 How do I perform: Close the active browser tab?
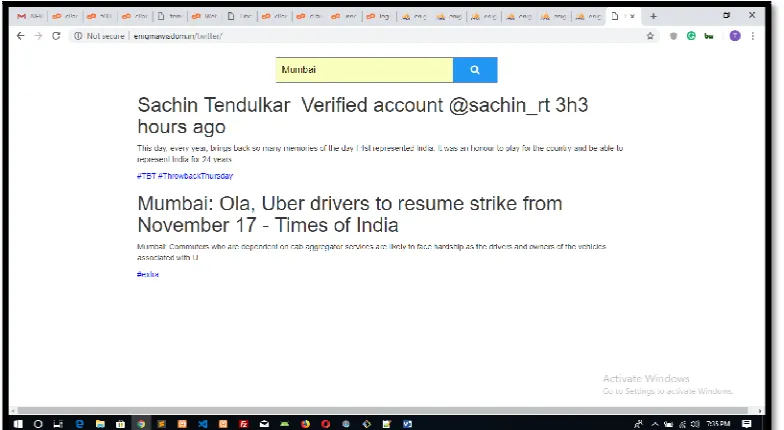tap(632, 16)
